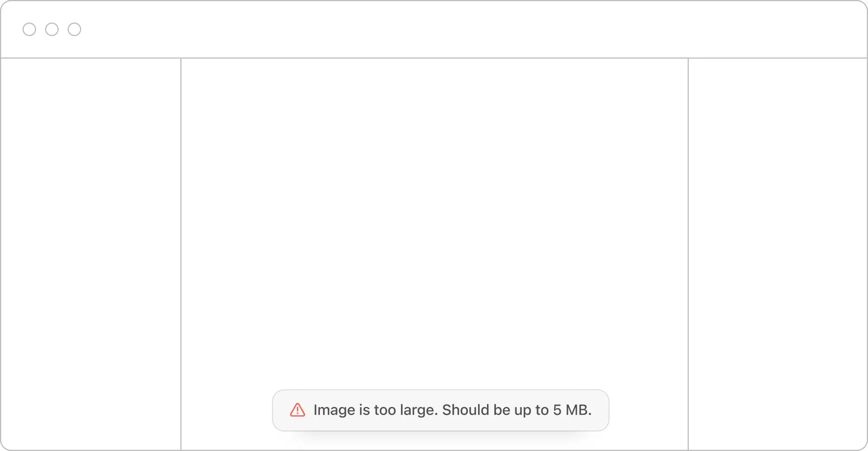This screenshot has width=868, height=451.
Task: Click the toast's right edge padding after text
Action: click(600, 410)
